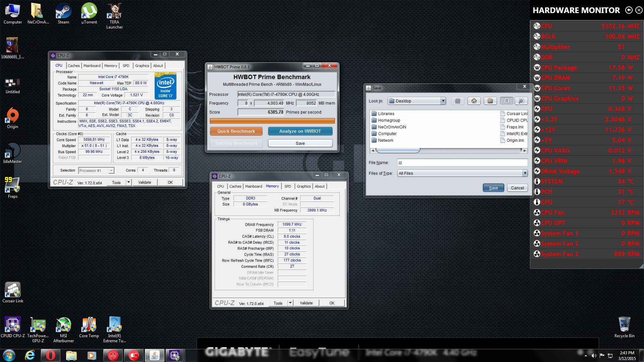The image size is (644, 362).
Task: Click the CPU Fan RPM row
Action: coord(587,213)
